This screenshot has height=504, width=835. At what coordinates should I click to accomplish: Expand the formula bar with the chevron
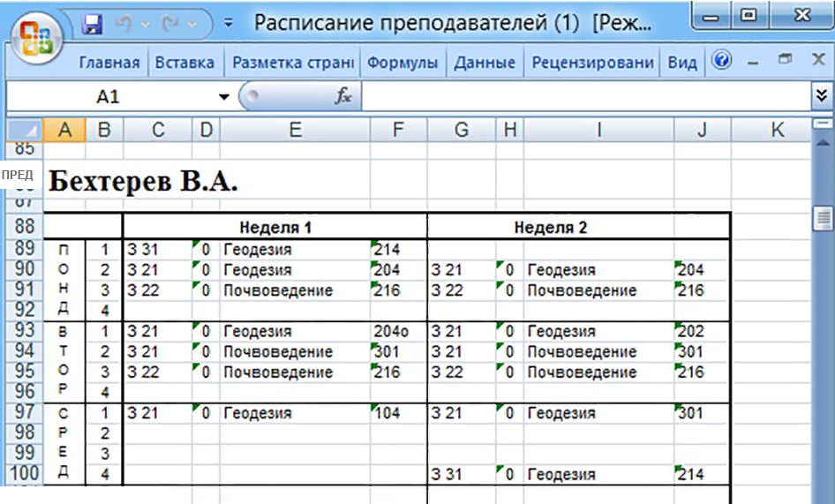[822, 96]
